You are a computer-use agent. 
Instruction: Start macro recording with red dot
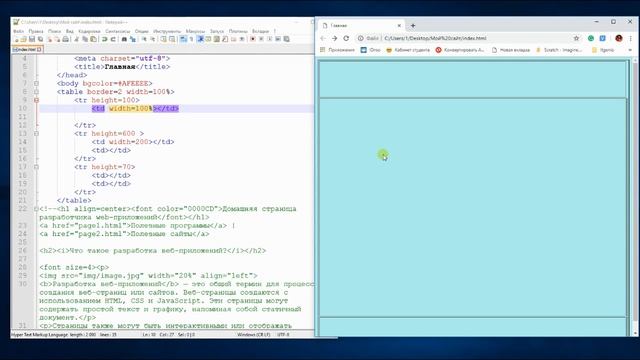pyautogui.click(x=253, y=39)
